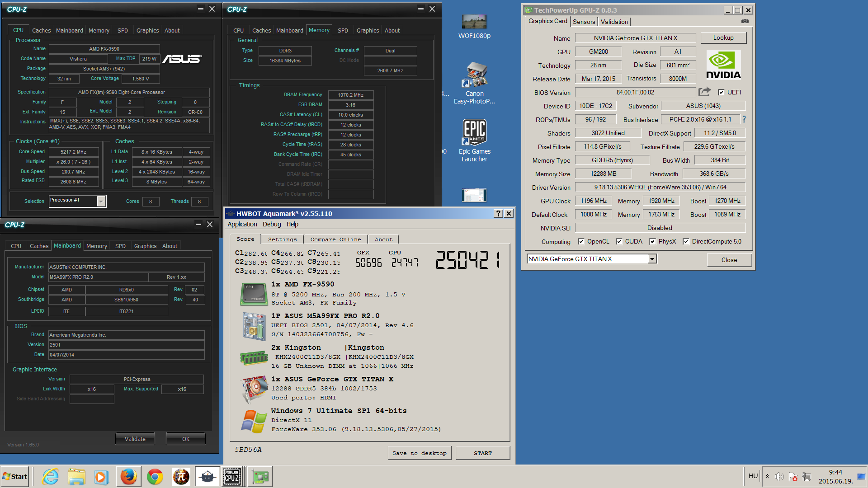Screen dimensions: 868x488
Task: Open the GPU selection dropdown in GPU-Z
Action: [x=652, y=259]
